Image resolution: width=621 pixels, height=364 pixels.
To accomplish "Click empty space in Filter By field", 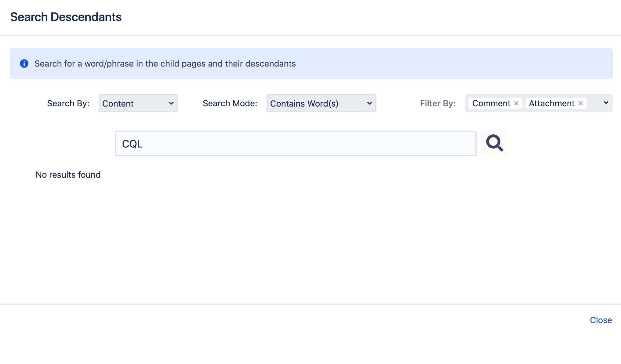I will (x=594, y=103).
